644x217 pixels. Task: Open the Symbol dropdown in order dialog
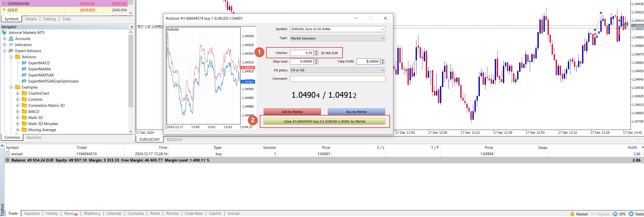382,29
